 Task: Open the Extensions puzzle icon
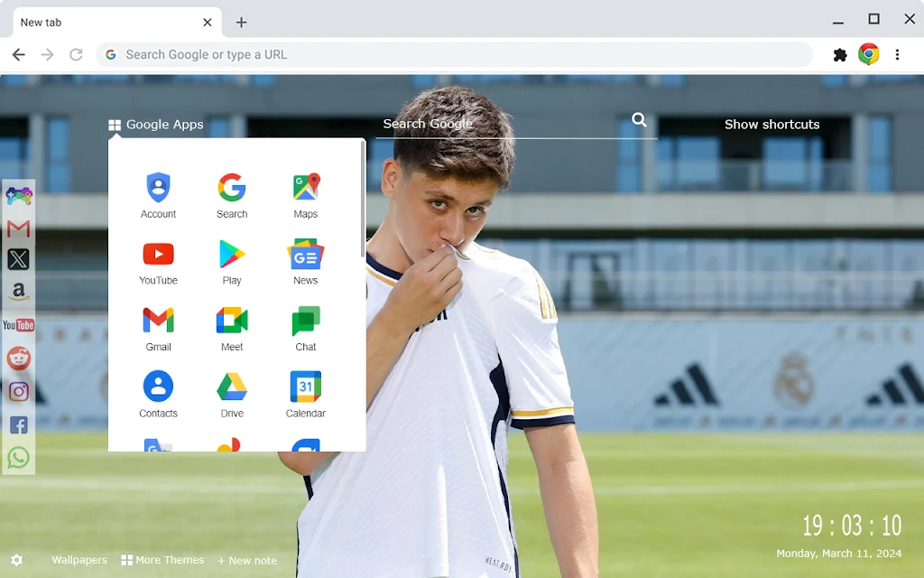(840, 55)
